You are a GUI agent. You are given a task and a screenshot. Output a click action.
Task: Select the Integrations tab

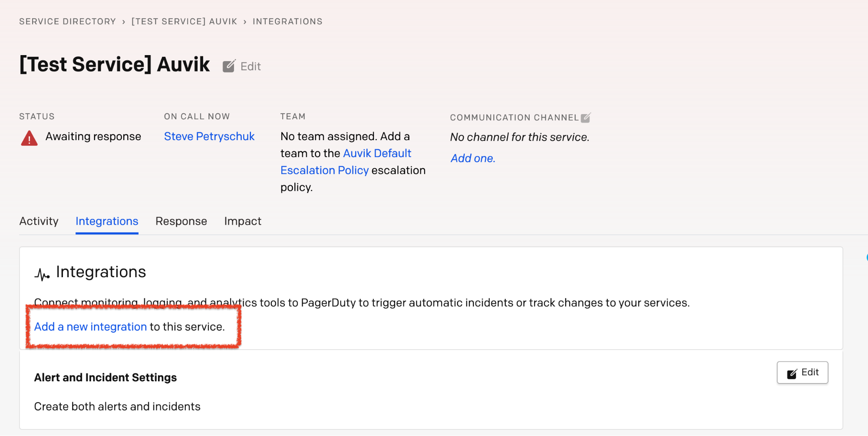[107, 221]
